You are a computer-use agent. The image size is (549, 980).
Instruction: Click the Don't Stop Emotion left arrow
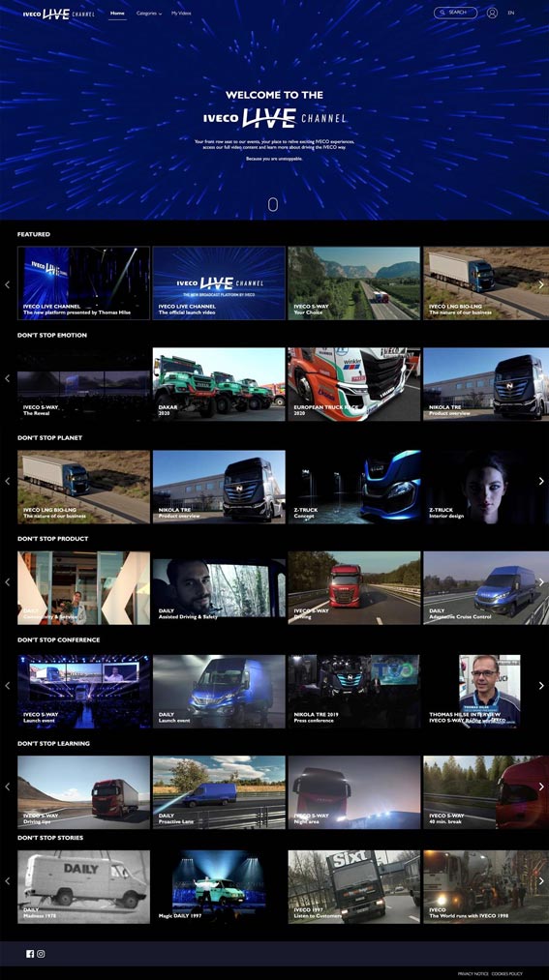tap(8, 378)
